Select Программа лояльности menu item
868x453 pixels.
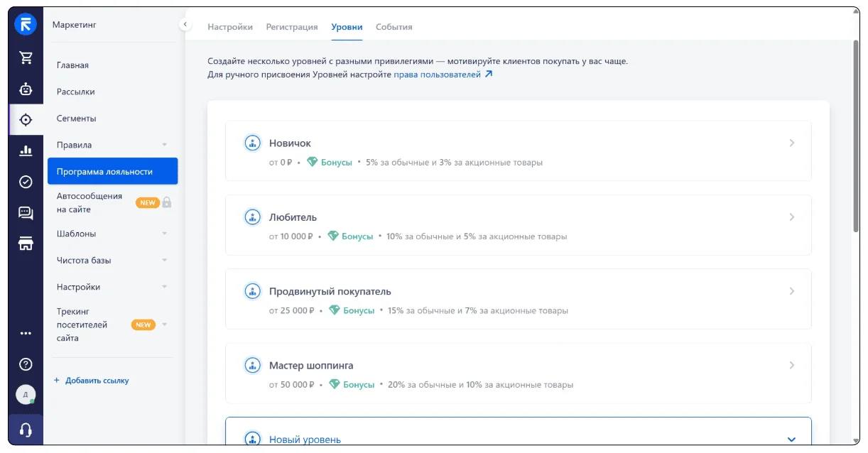point(112,171)
